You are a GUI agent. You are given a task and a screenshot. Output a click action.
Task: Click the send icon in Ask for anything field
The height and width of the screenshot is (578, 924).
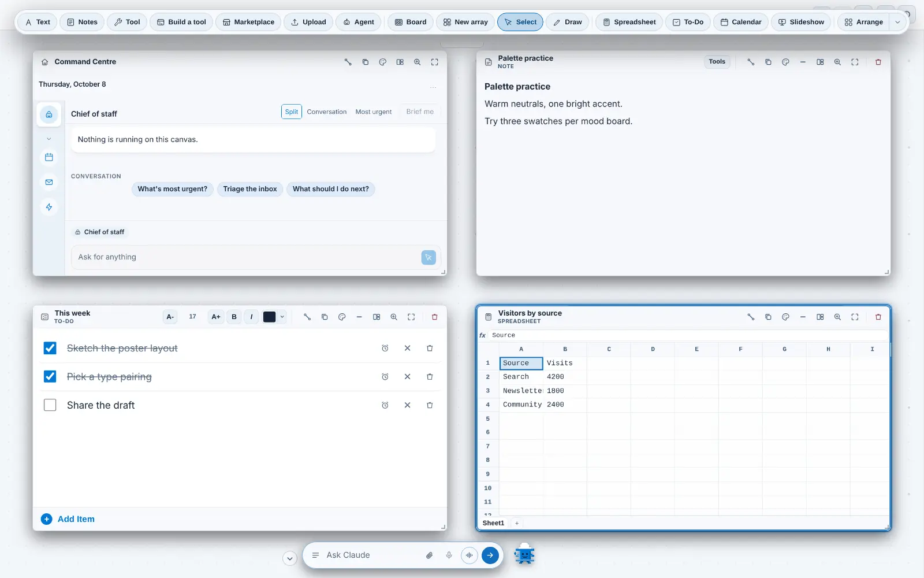pos(429,257)
